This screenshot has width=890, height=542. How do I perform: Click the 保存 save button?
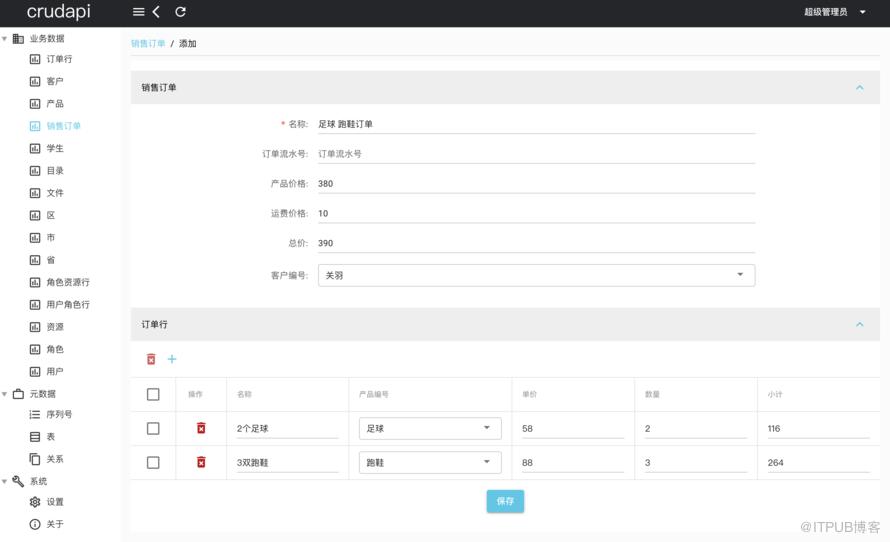[505, 501]
